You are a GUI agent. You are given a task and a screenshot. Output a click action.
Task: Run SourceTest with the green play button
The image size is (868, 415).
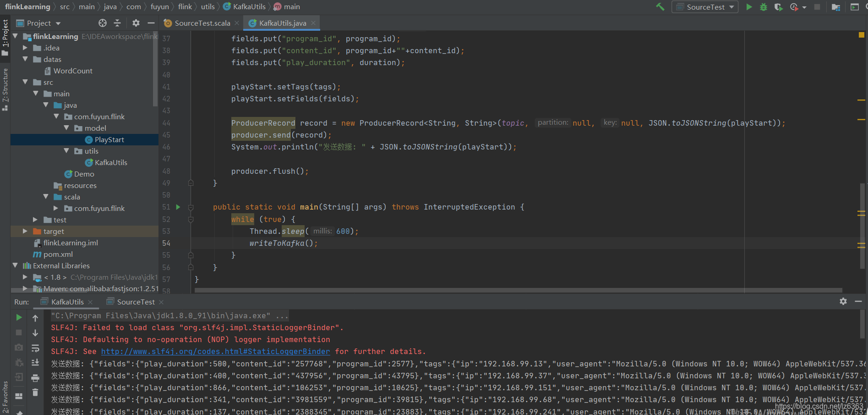click(x=749, y=7)
